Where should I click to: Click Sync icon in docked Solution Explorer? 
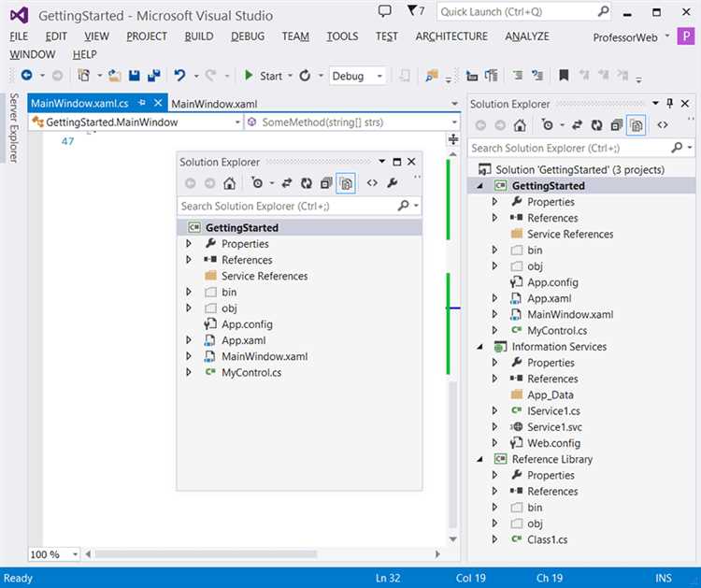click(x=578, y=125)
